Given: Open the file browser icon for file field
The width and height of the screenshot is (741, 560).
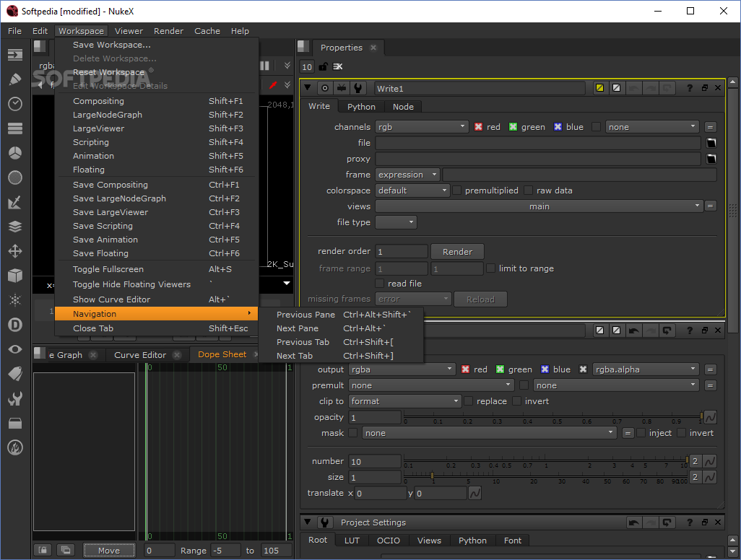Looking at the screenshot, I should 711,143.
